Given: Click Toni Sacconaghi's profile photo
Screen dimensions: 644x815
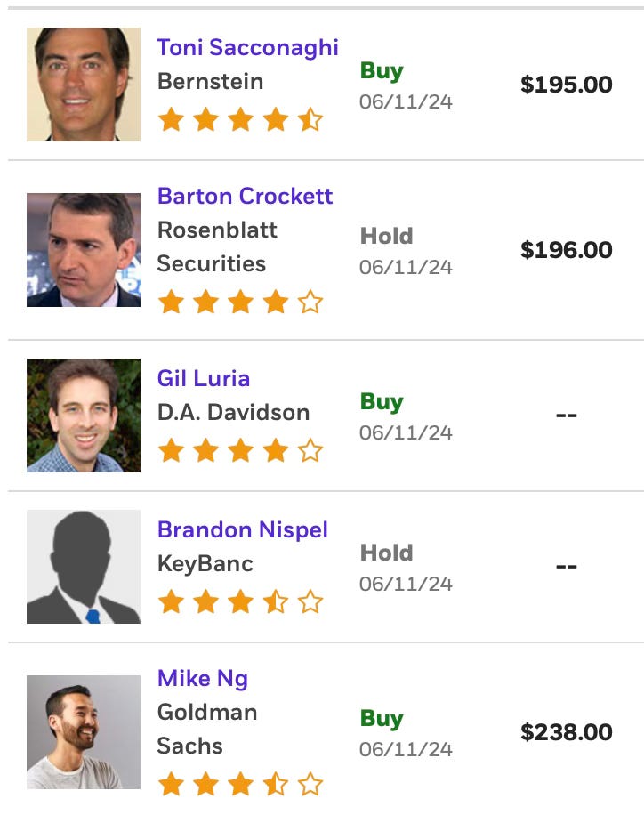Looking at the screenshot, I should 84,85.
